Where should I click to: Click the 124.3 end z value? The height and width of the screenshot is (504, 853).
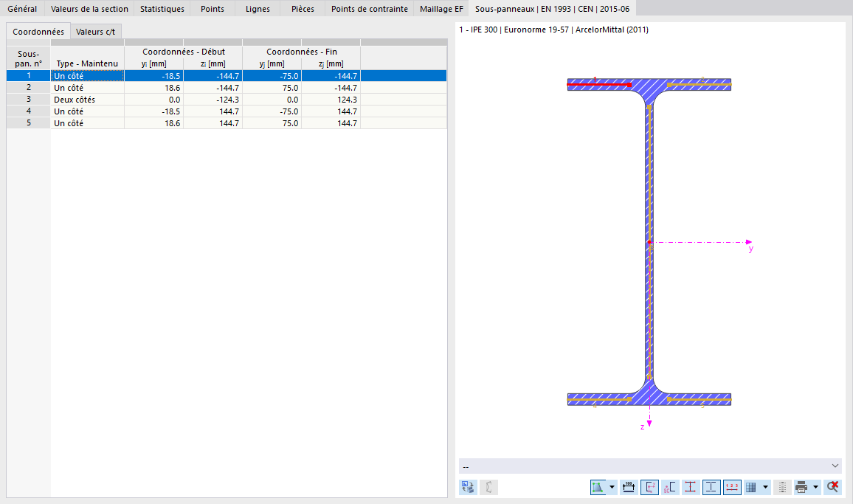pyautogui.click(x=331, y=100)
